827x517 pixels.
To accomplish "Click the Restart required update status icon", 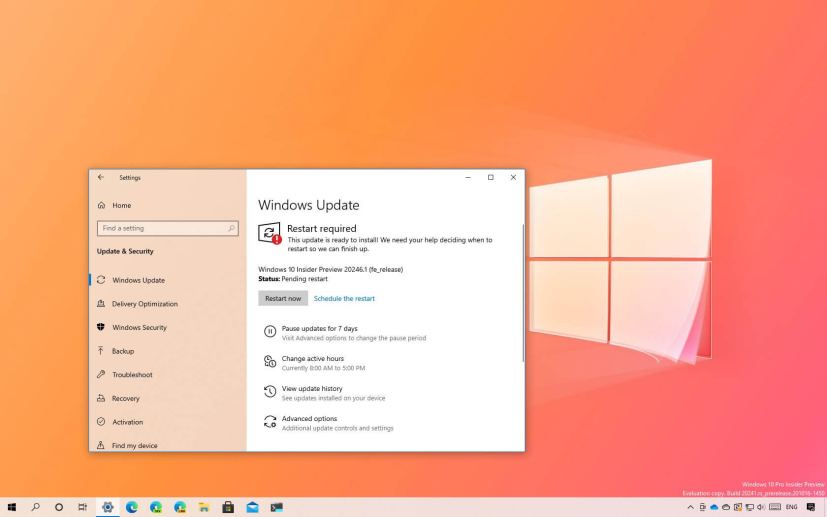I will pyautogui.click(x=269, y=233).
